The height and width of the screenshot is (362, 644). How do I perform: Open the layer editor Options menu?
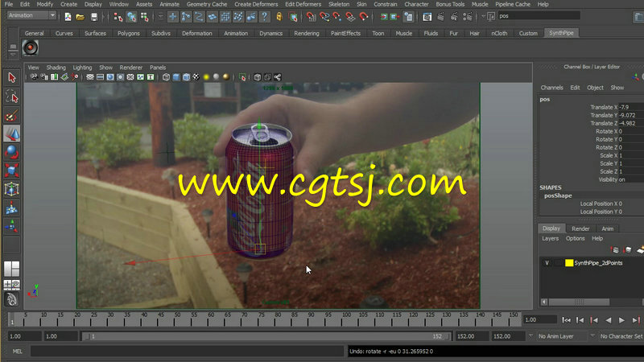(575, 238)
